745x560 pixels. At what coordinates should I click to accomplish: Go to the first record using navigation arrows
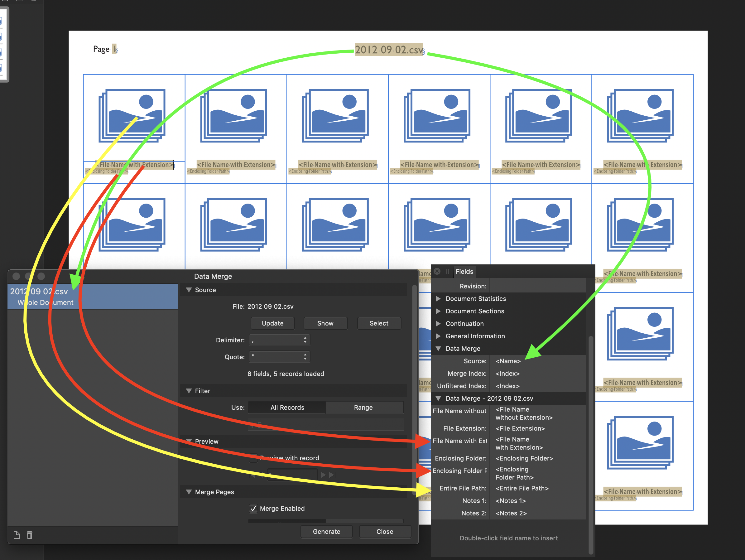[x=252, y=475]
